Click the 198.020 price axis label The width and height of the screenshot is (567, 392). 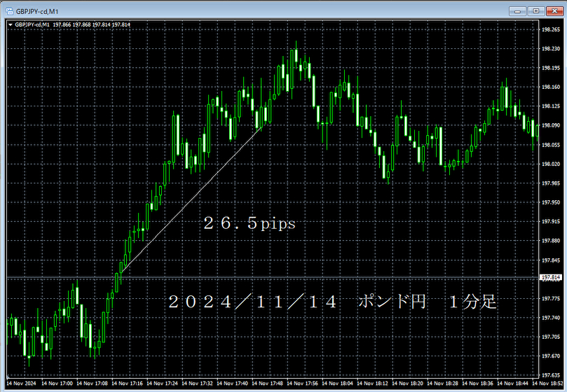point(550,164)
